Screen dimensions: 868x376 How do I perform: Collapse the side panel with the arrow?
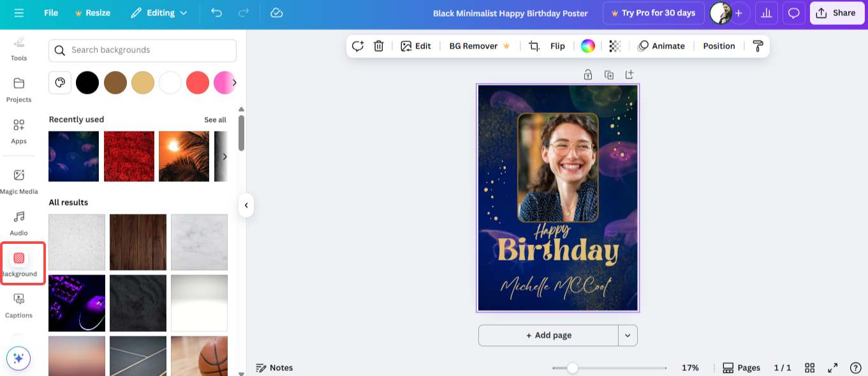coord(246,206)
